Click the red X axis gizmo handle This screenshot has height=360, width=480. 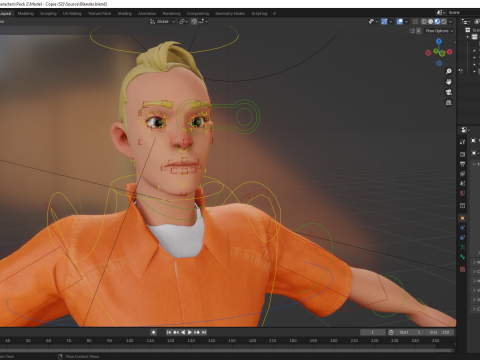tap(449, 52)
